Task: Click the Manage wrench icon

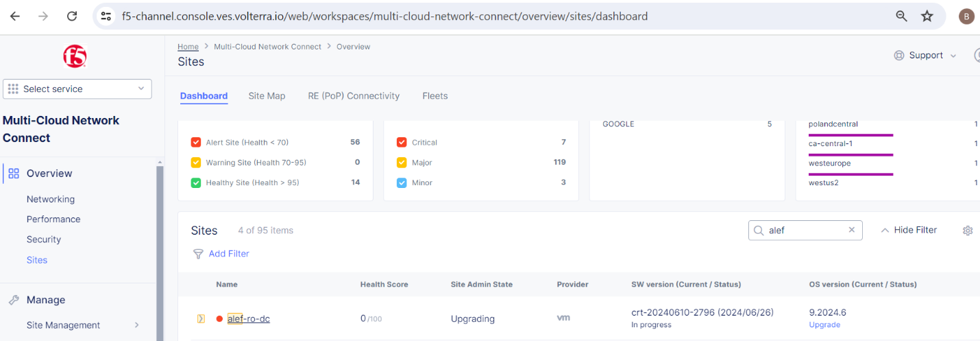Action: pos(14,300)
